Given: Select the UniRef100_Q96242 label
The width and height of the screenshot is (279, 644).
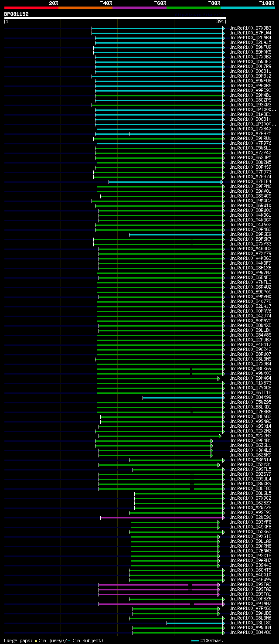Looking at the screenshot, I should pos(250,349).
